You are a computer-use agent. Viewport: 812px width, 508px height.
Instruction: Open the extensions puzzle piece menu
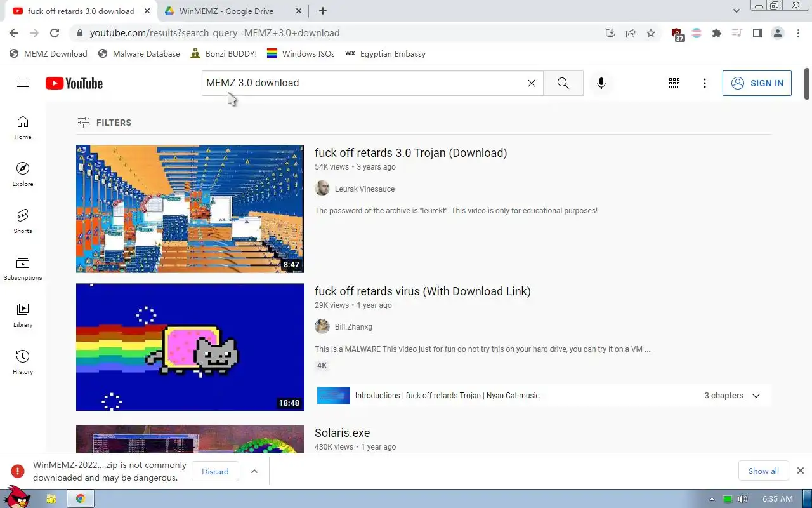point(717,33)
